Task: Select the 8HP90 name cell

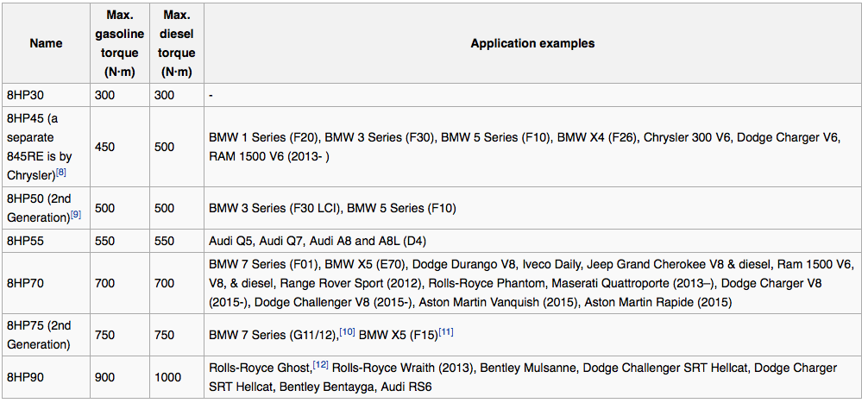Action: click(46, 377)
